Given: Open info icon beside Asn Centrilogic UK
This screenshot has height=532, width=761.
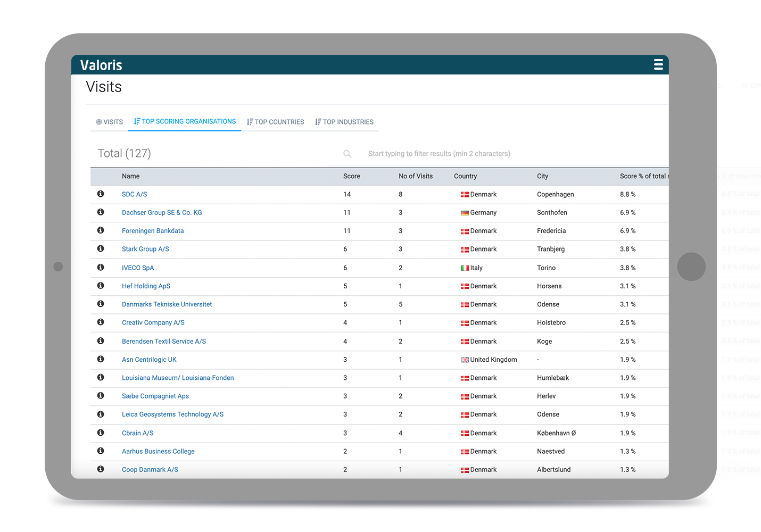Looking at the screenshot, I should tap(101, 359).
